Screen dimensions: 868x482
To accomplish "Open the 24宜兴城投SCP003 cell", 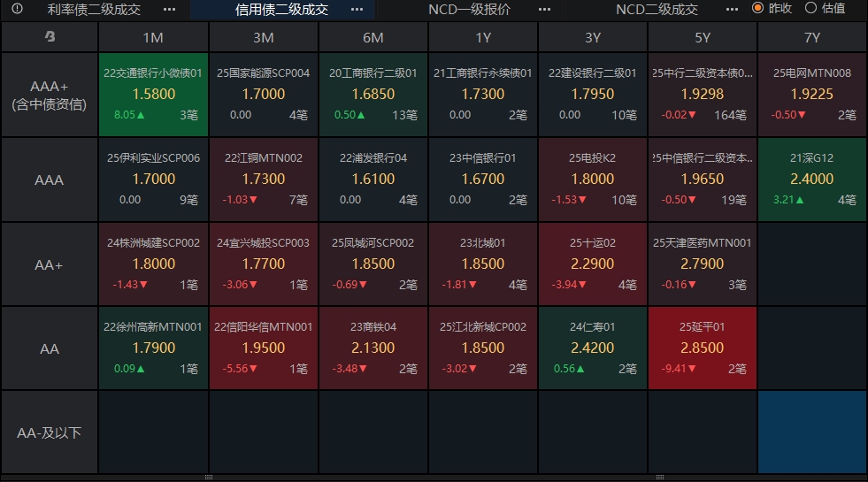I will point(264,264).
